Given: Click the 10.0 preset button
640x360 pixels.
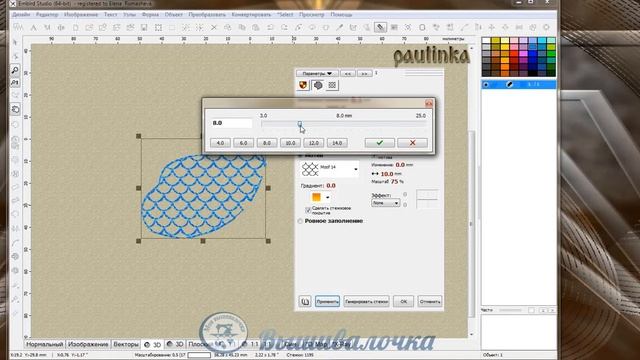Looking at the screenshot, I should click(290, 143).
